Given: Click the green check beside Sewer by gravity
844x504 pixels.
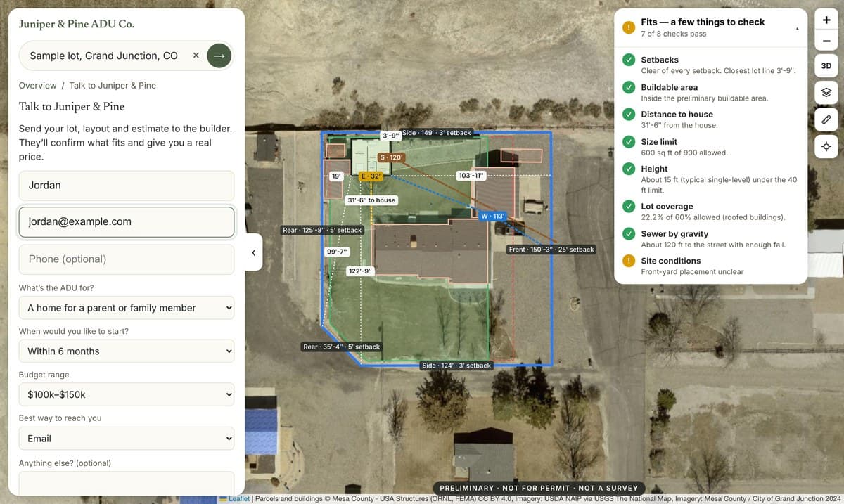Looking at the screenshot, I should pos(629,234).
